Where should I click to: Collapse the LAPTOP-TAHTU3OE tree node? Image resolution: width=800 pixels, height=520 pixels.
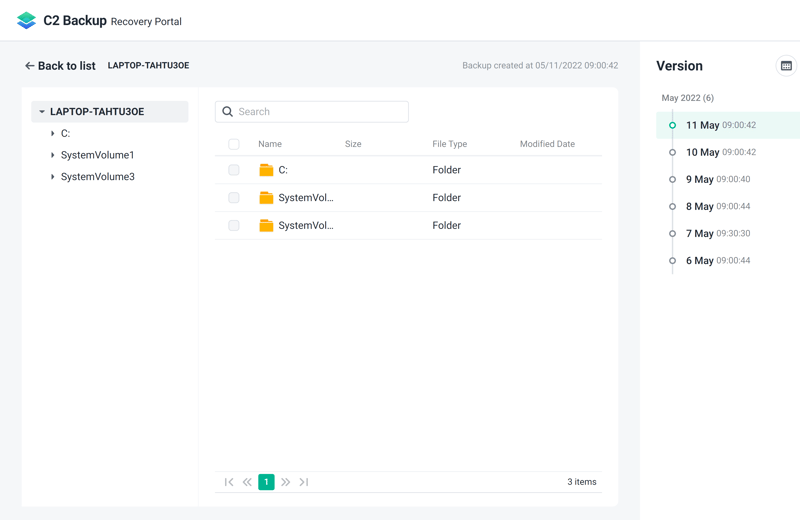point(42,112)
